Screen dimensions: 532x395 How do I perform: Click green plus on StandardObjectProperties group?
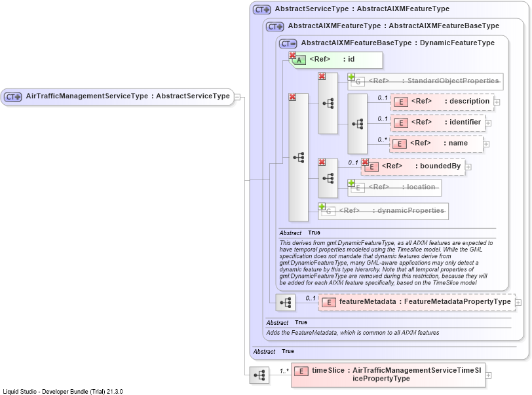pos(351,77)
